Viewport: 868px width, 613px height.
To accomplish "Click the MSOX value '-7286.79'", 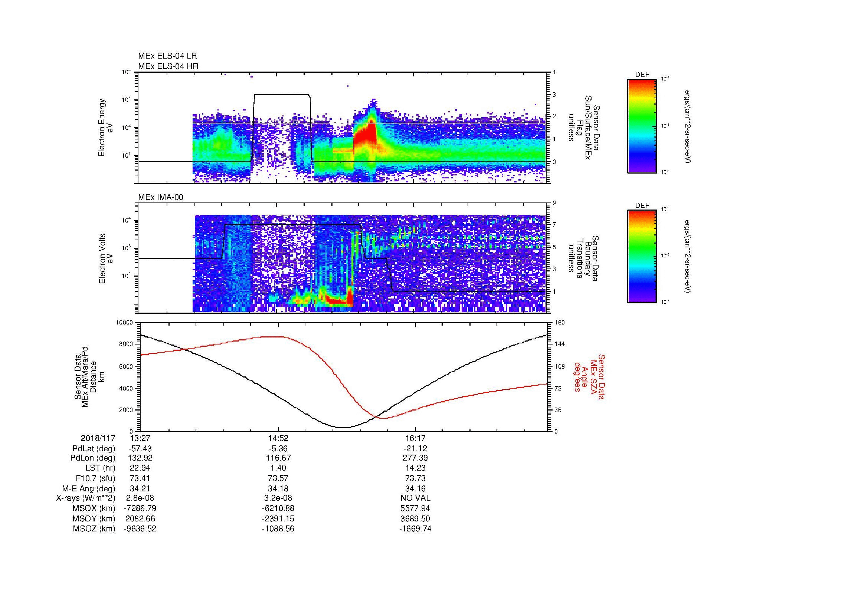I will tap(140, 508).
